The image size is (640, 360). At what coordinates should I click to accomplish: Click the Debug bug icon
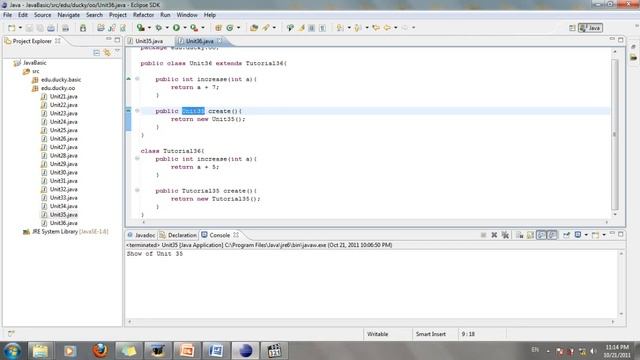[x=158, y=28]
